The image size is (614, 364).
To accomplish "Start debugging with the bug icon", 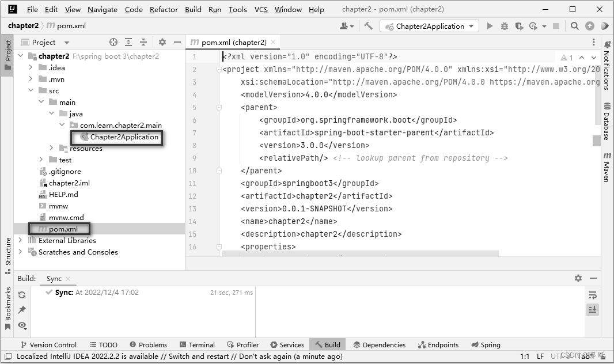I will (505, 26).
